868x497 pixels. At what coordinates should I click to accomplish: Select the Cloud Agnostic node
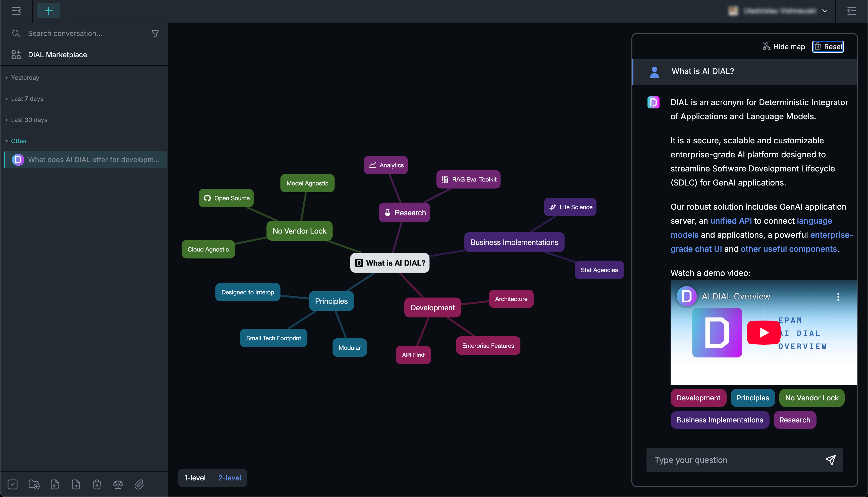(x=208, y=249)
